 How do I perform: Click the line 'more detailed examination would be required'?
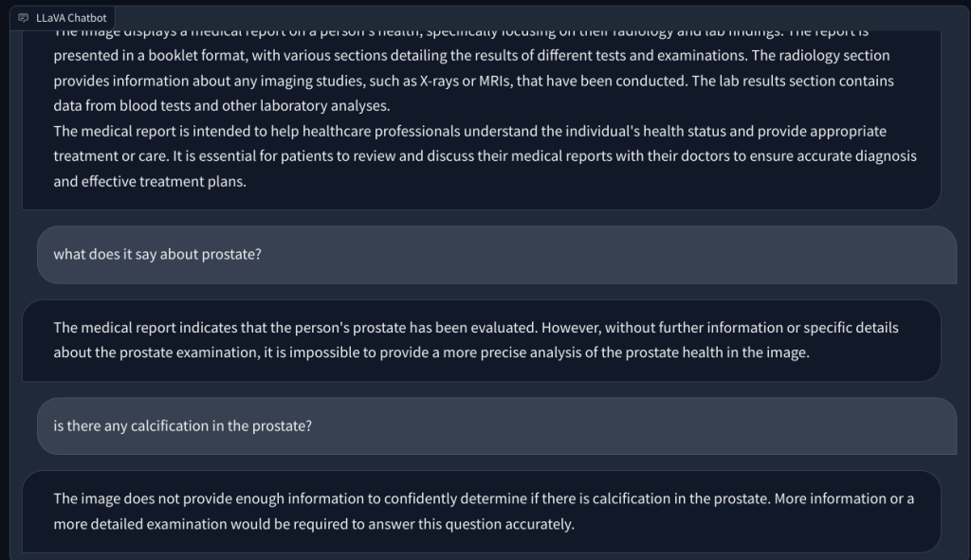(x=314, y=524)
